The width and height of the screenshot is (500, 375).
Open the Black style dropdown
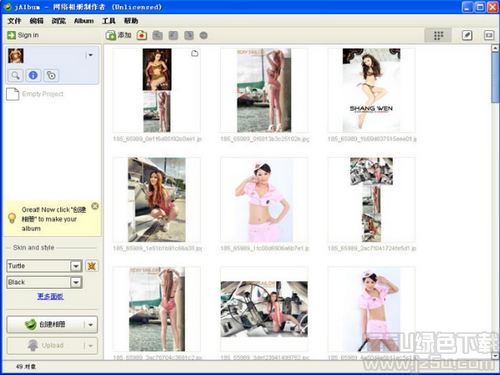click(76, 283)
